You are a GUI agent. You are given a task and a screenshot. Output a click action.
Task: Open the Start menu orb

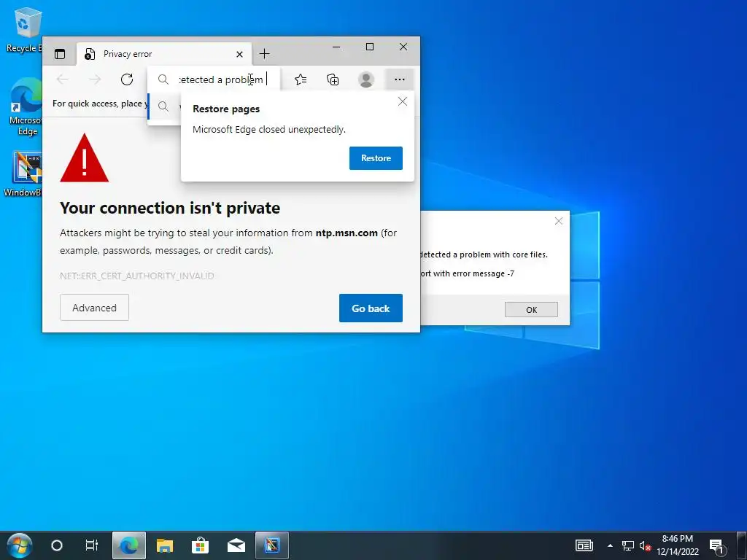coord(20,545)
